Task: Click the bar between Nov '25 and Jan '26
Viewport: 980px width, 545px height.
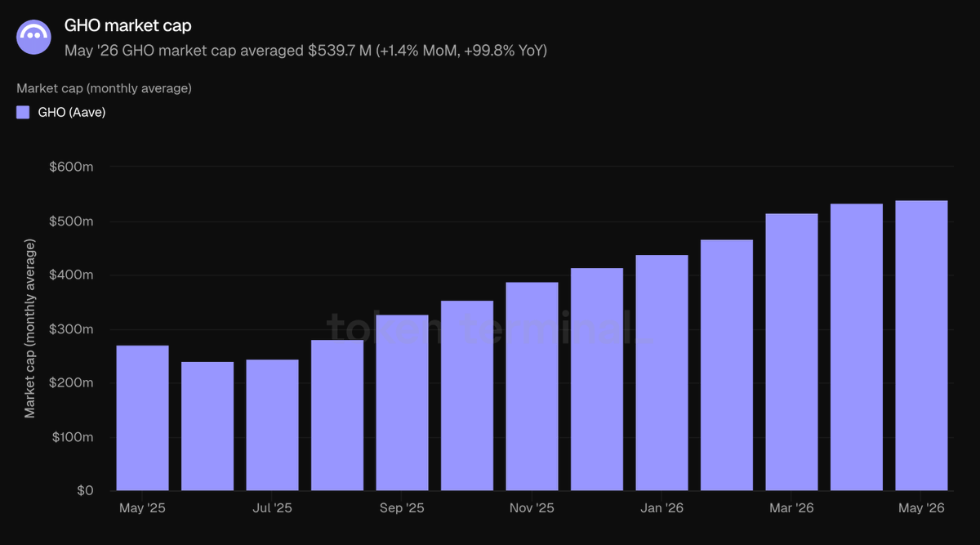Action: click(x=597, y=379)
